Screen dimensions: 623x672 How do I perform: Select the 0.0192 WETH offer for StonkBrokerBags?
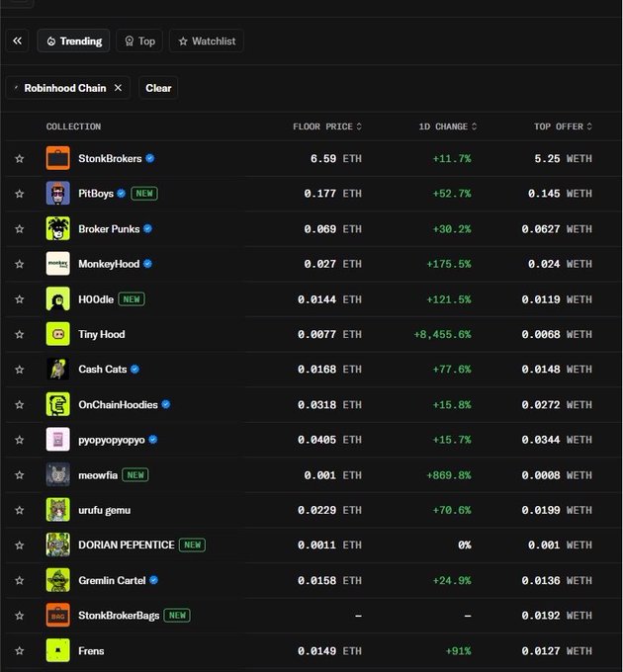coord(557,616)
